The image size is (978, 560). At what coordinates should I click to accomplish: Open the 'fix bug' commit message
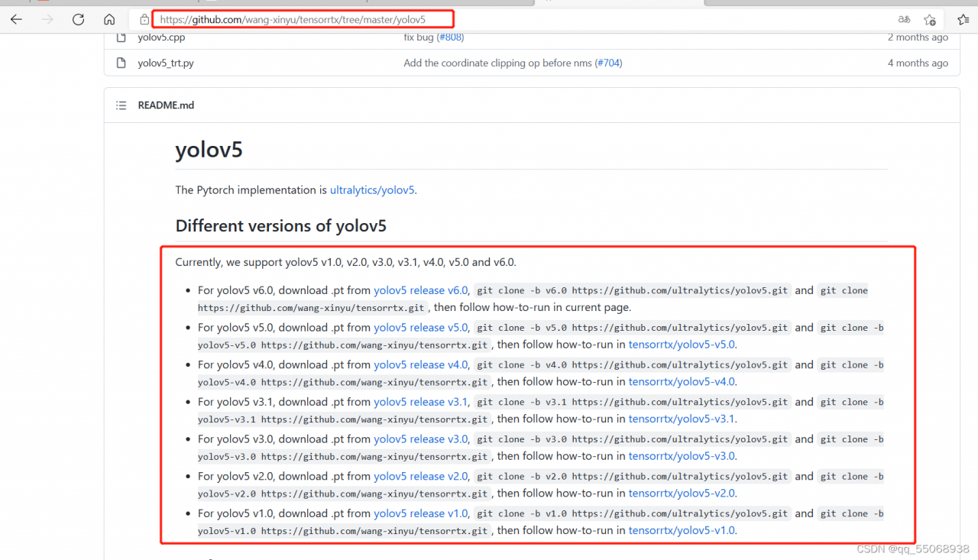pyautogui.click(x=419, y=37)
